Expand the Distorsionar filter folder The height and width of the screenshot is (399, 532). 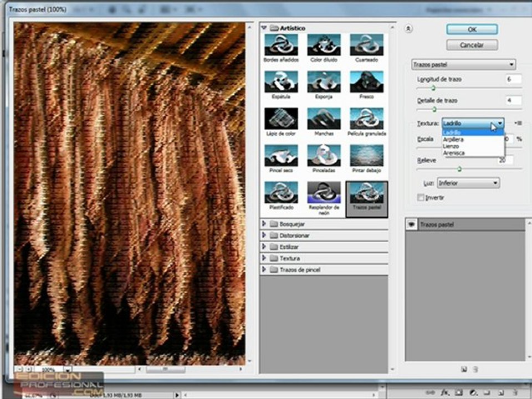(264, 235)
